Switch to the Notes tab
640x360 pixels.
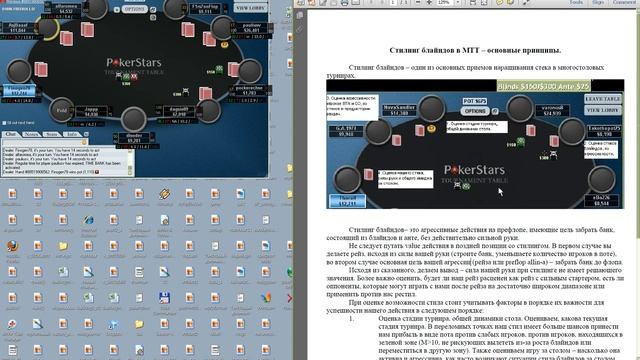[x=31, y=134]
